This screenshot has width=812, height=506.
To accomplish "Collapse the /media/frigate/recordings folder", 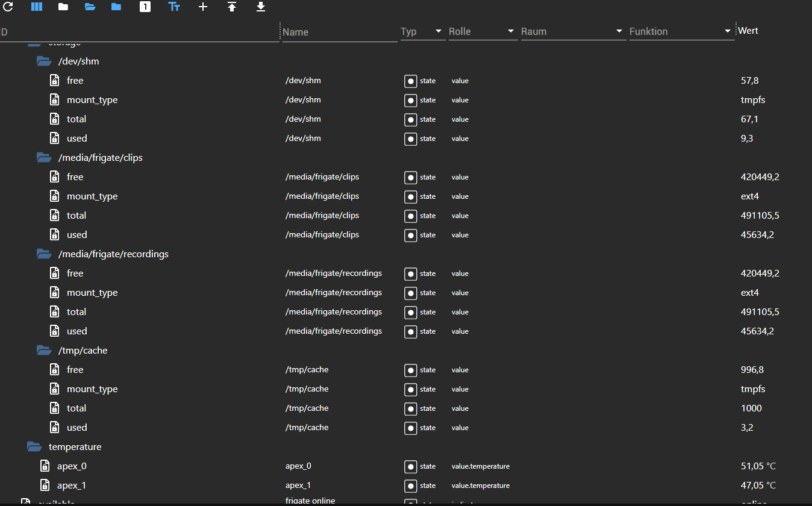I will (x=43, y=254).
